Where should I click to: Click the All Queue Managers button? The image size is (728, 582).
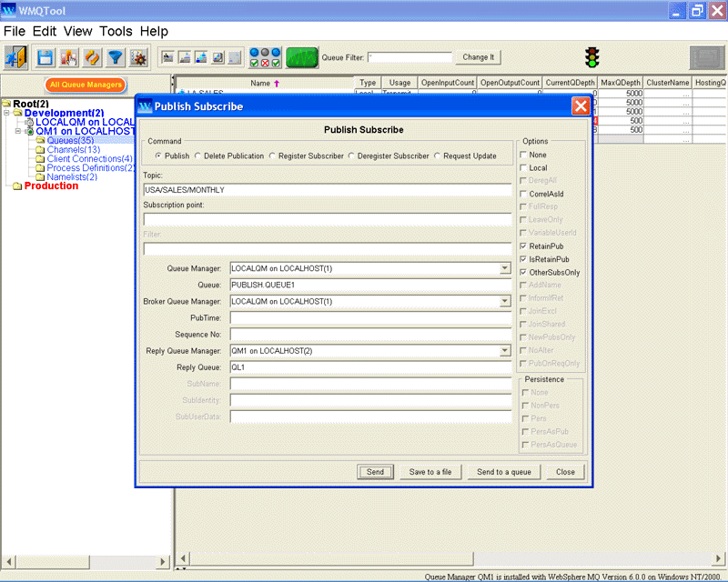click(x=86, y=85)
